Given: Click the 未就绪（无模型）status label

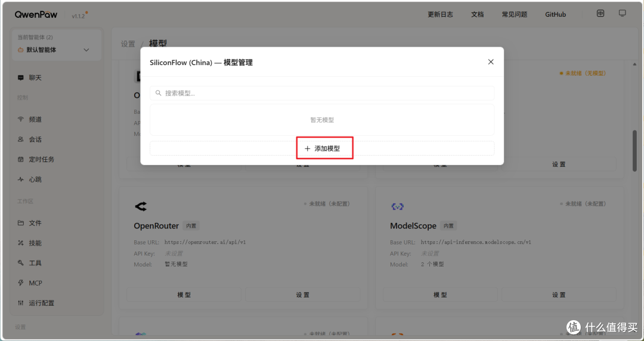Looking at the screenshot, I should (x=583, y=73).
